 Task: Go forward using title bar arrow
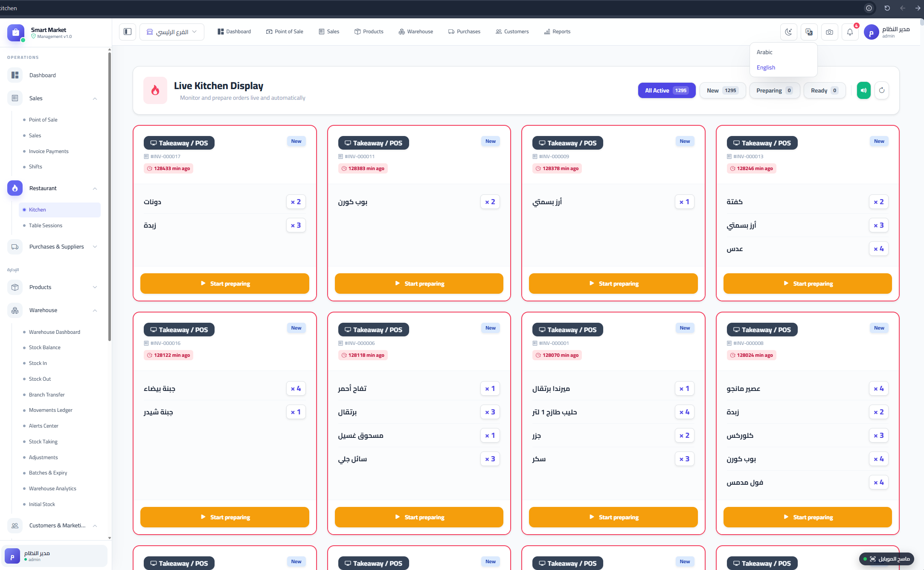(x=918, y=8)
